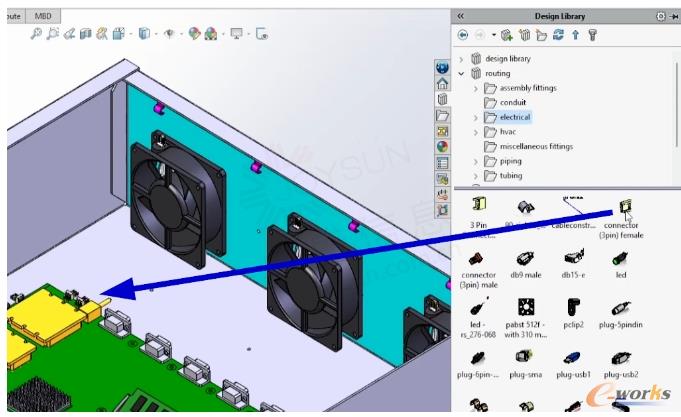Click the Edit Appearance color ball icon

pos(195,33)
